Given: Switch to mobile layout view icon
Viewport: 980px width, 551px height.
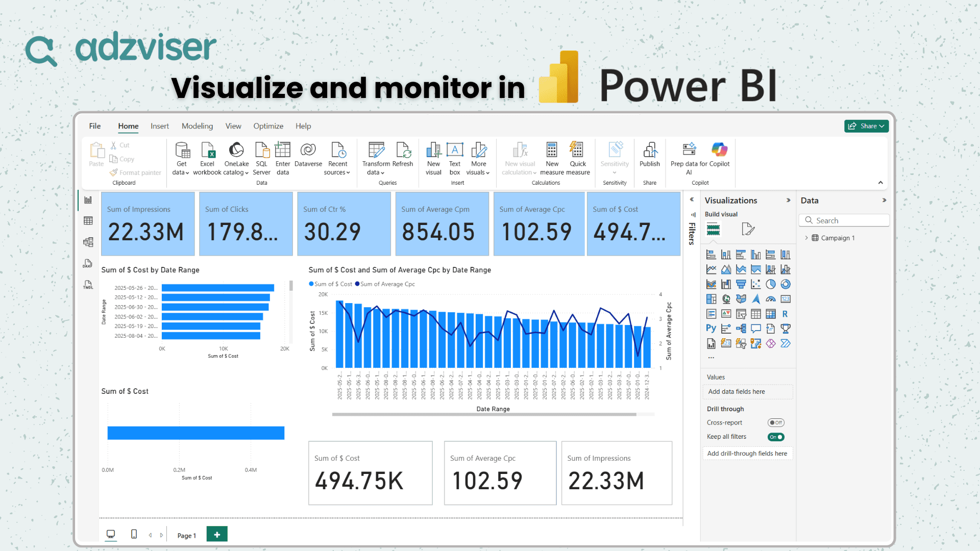Looking at the screenshot, I should [134, 534].
